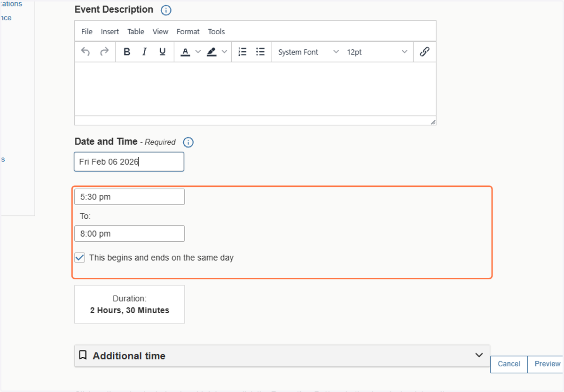
Task: Apply the highlight background color button
Action: click(211, 52)
